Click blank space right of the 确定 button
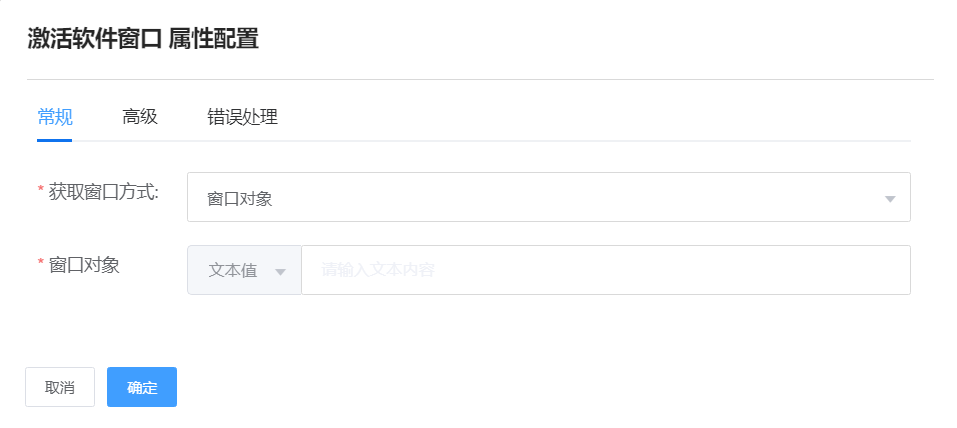 point(500,387)
